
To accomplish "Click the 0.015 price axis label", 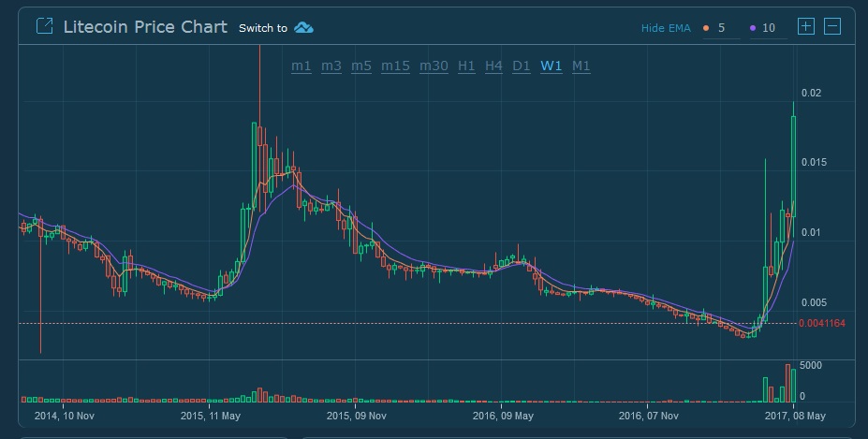I will click(814, 162).
